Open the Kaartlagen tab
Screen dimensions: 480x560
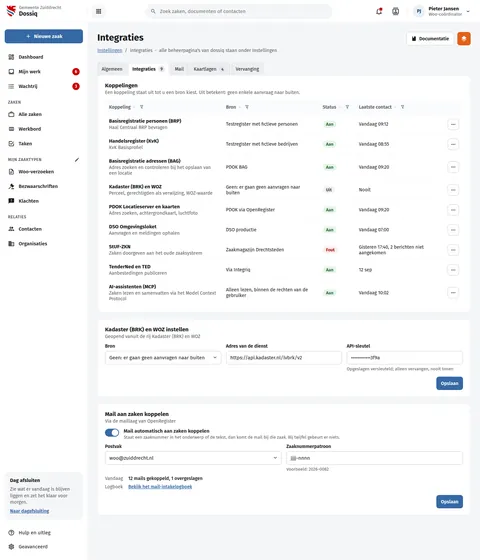(x=209, y=69)
